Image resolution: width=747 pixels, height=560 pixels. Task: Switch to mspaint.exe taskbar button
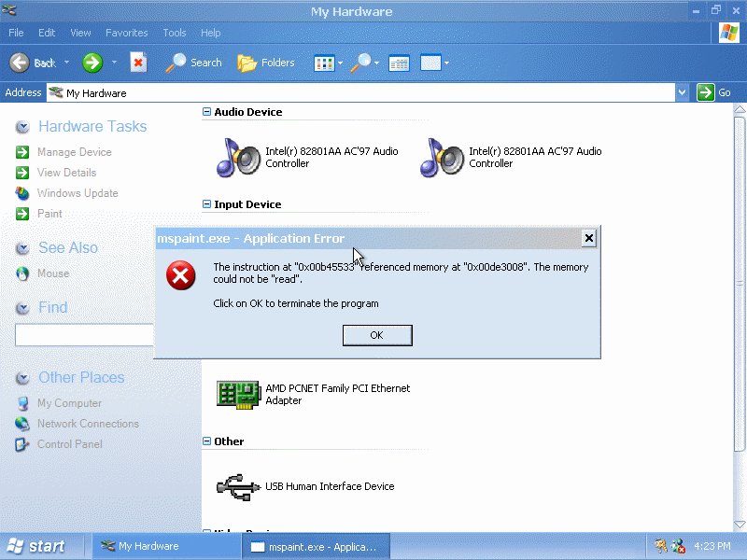(x=317, y=547)
